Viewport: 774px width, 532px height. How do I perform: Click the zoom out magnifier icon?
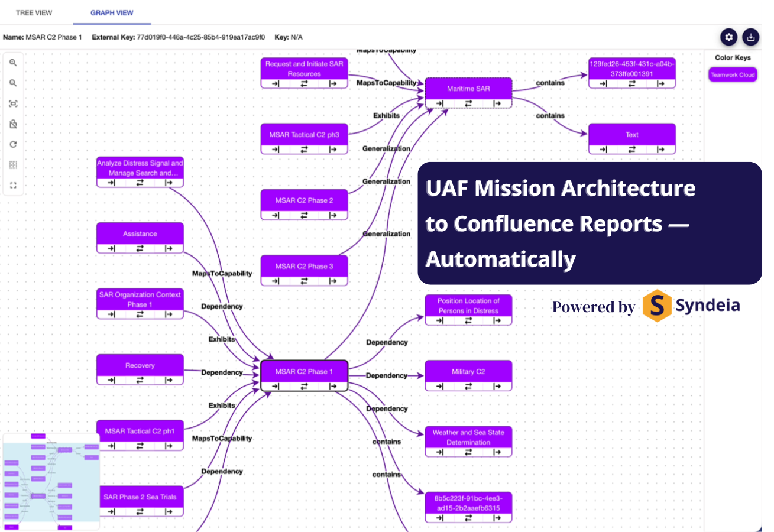[13, 83]
